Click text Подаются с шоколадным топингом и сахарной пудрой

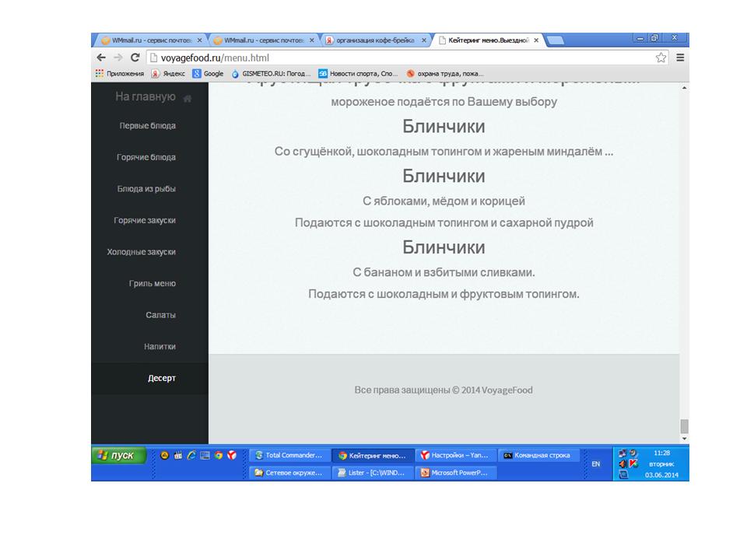[x=444, y=222]
